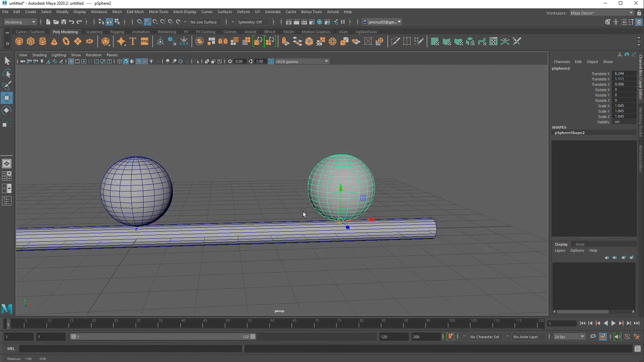This screenshot has height=362, width=644.
Task: Click the Translate X value field
Action: (624, 73)
